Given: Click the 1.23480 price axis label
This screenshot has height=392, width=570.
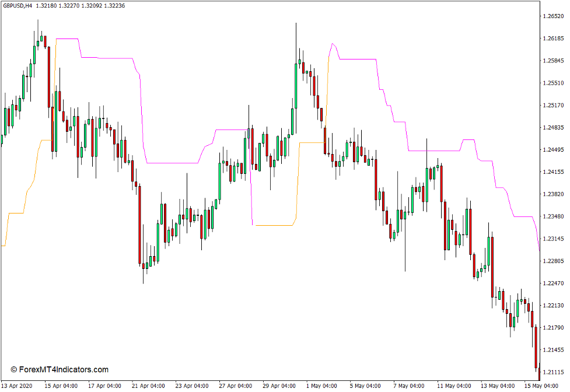Looking at the screenshot, I should (552, 216).
